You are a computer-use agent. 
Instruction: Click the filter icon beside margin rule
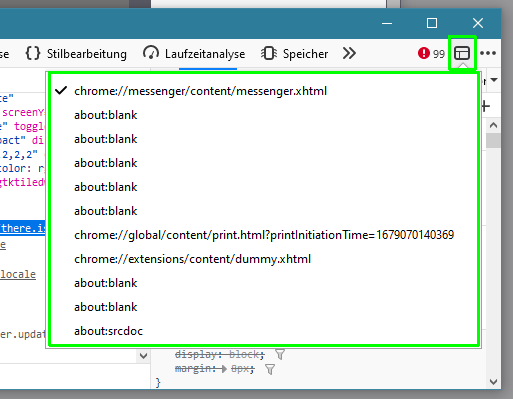click(270, 369)
